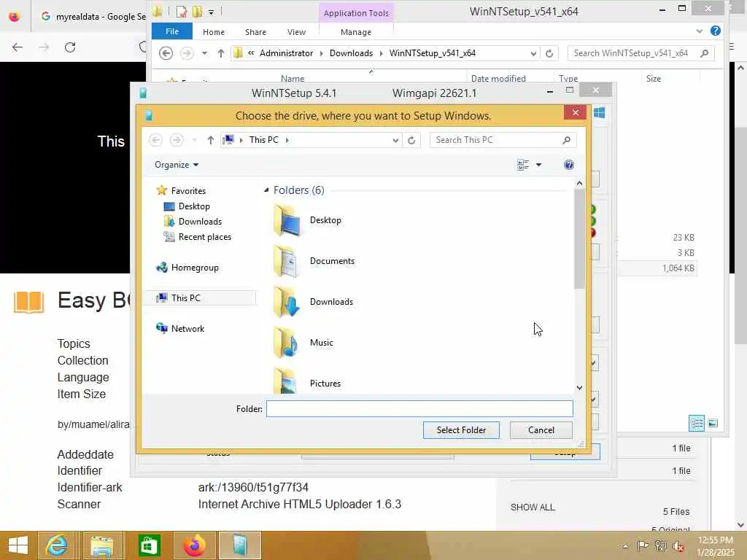
Task: Click the Up arrow in Explorer window
Action: [220, 53]
